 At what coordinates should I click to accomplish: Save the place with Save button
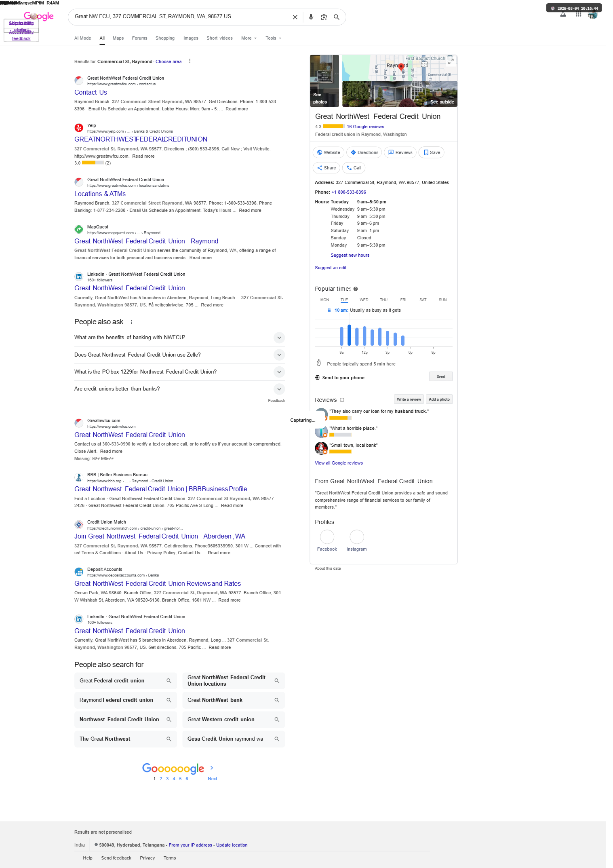coord(432,152)
